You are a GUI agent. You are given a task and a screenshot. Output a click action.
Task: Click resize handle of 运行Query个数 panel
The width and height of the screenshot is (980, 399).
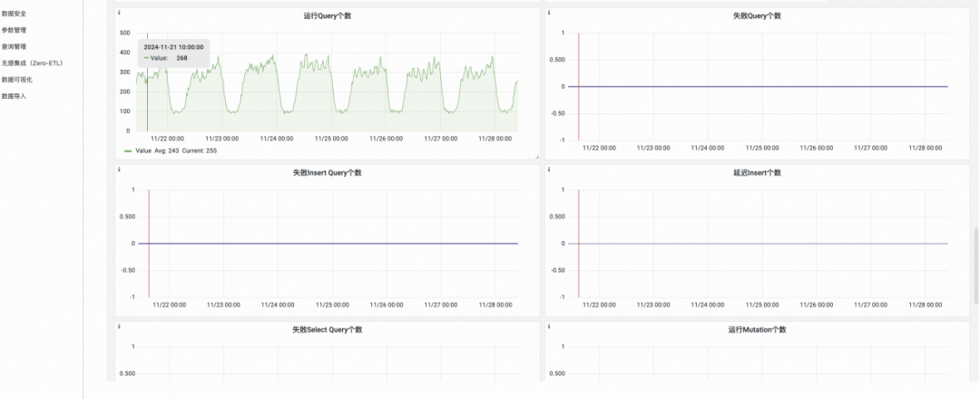coord(536,156)
